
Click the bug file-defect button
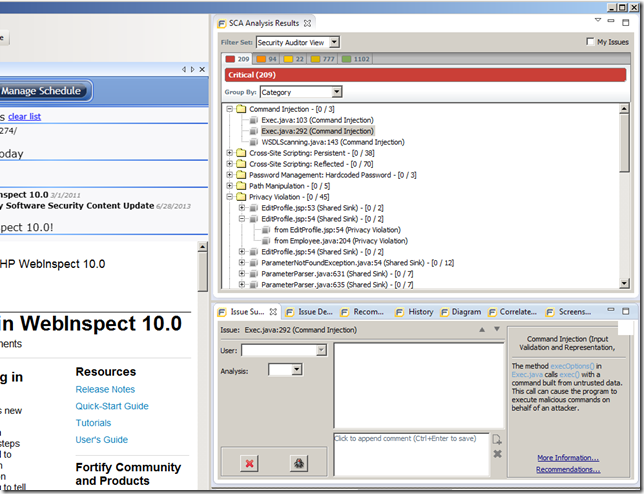click(x=299, y=464)
